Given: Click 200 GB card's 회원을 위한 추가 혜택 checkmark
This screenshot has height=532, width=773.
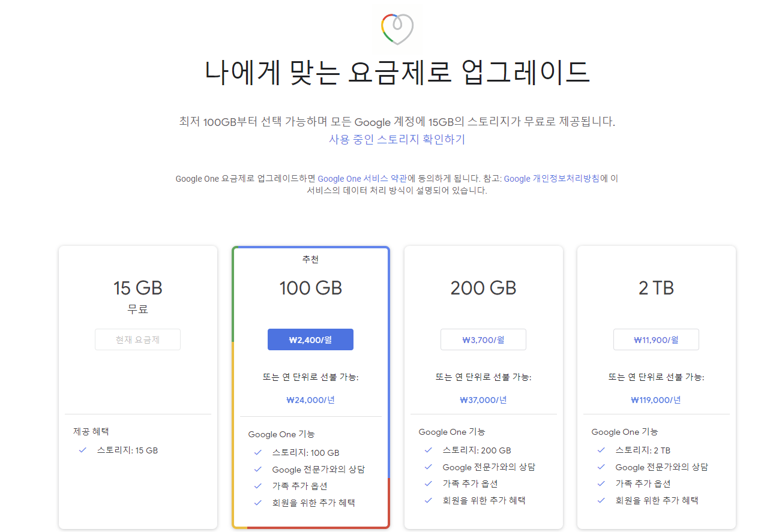Looking at the screenshot, I should pos(429,500).
